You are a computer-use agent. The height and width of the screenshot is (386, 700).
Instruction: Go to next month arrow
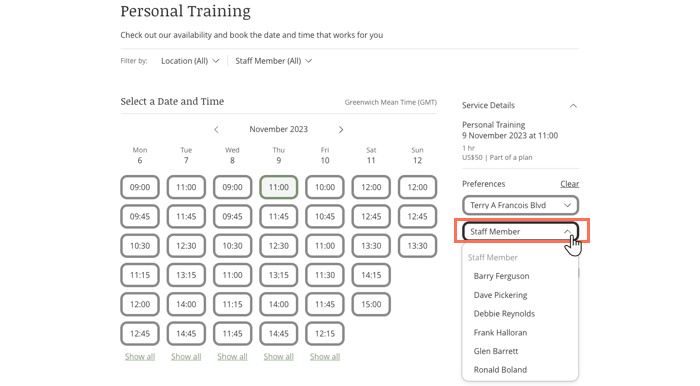pos(341,129)
